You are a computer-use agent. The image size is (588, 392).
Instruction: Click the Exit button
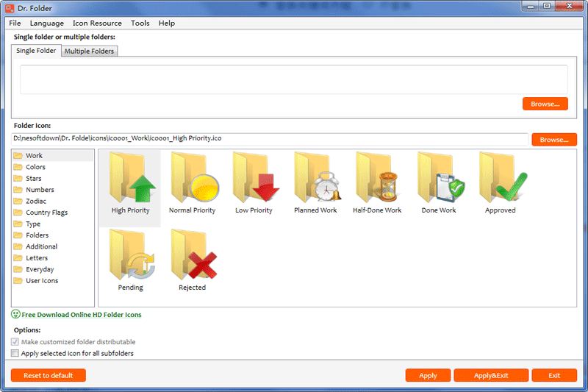pos(554,375)
